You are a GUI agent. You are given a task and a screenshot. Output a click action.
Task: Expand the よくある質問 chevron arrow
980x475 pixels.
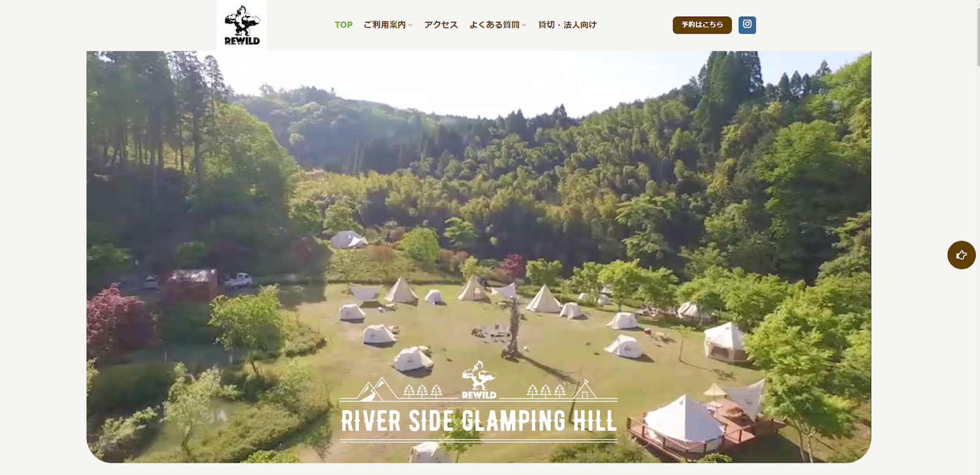coord(524,25)
